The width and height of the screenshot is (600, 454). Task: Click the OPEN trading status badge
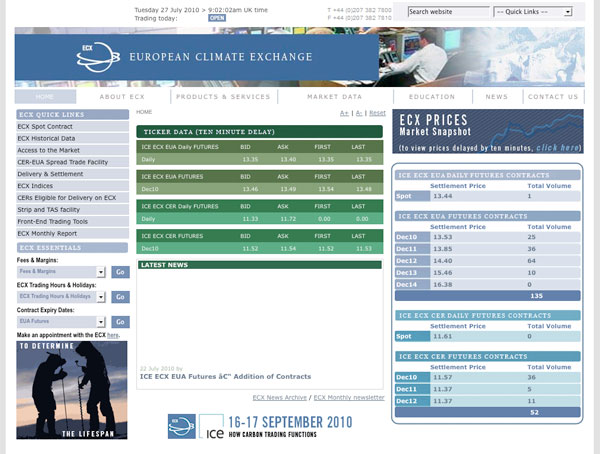tap(217, 18)
